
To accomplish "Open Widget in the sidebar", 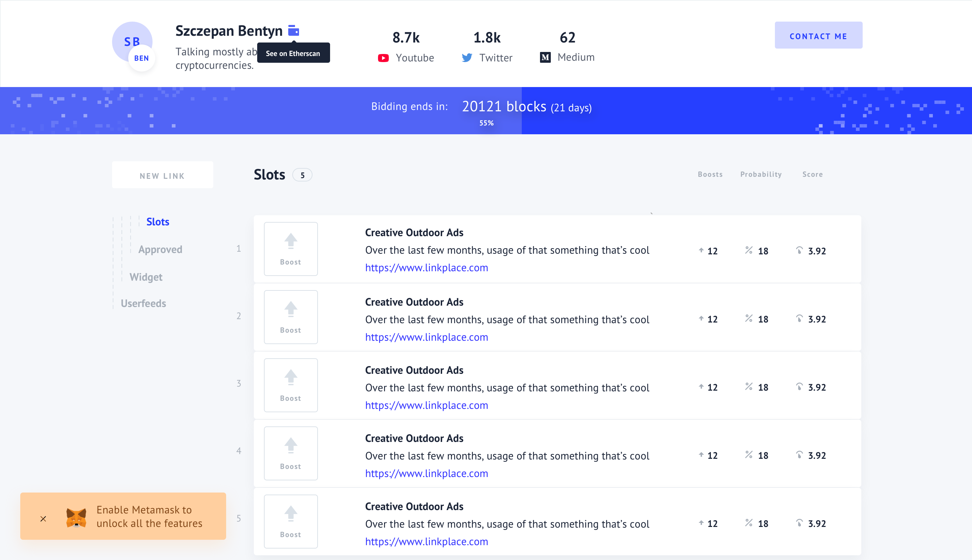I will click(146, 277).
